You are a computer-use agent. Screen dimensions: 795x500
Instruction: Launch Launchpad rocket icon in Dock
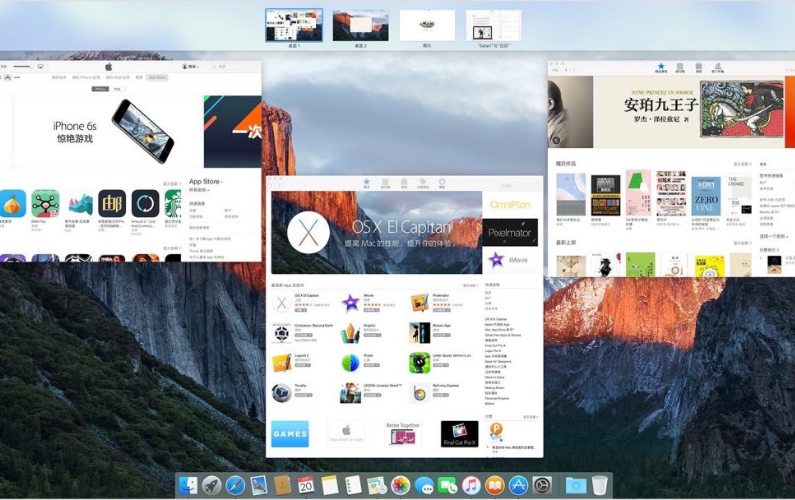pos(212,485)
